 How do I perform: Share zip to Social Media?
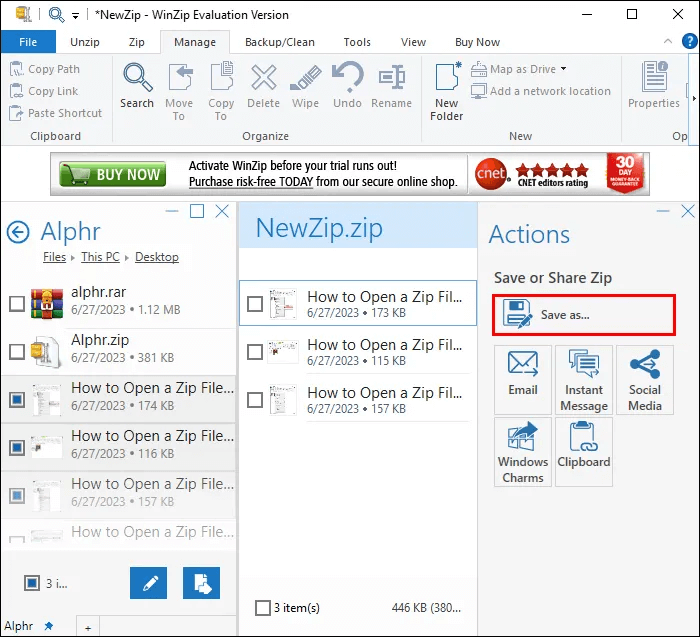point(645,380)
